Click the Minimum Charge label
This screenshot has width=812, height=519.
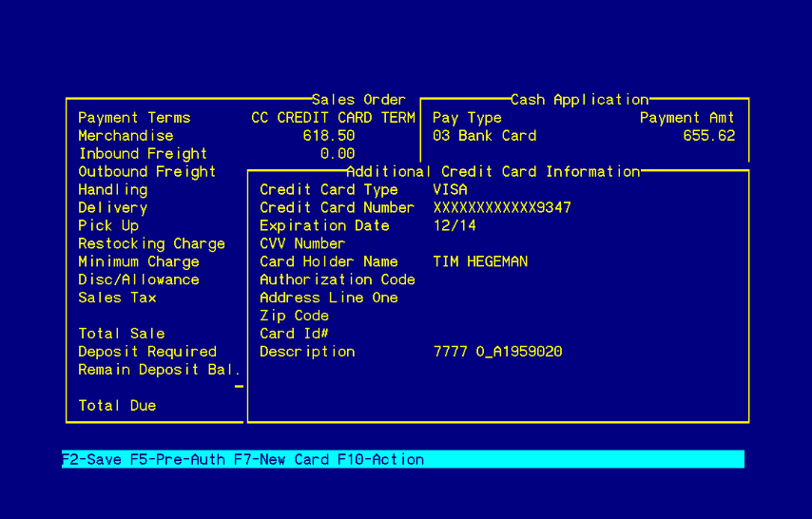coord(139,261)
